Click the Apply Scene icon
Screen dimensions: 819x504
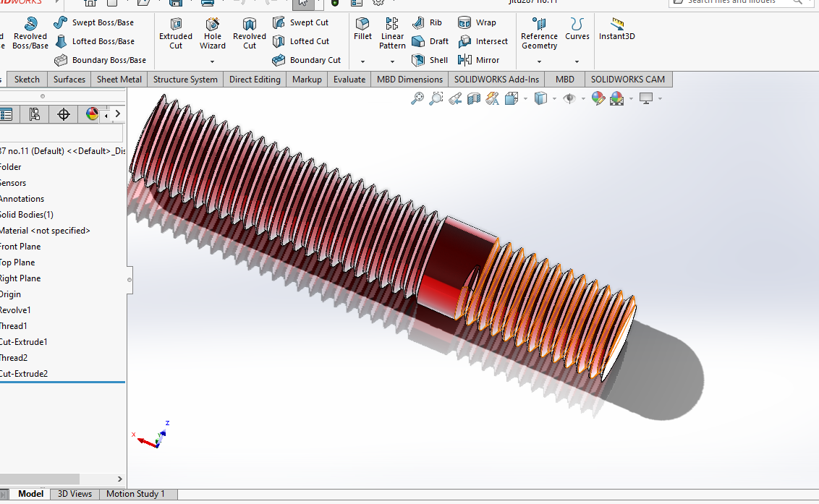click(x=617, y=98)
